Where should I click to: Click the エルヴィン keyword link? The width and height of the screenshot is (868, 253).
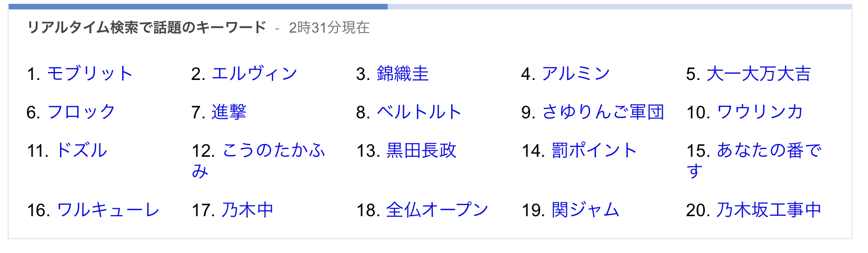click(x=254, y=74)
